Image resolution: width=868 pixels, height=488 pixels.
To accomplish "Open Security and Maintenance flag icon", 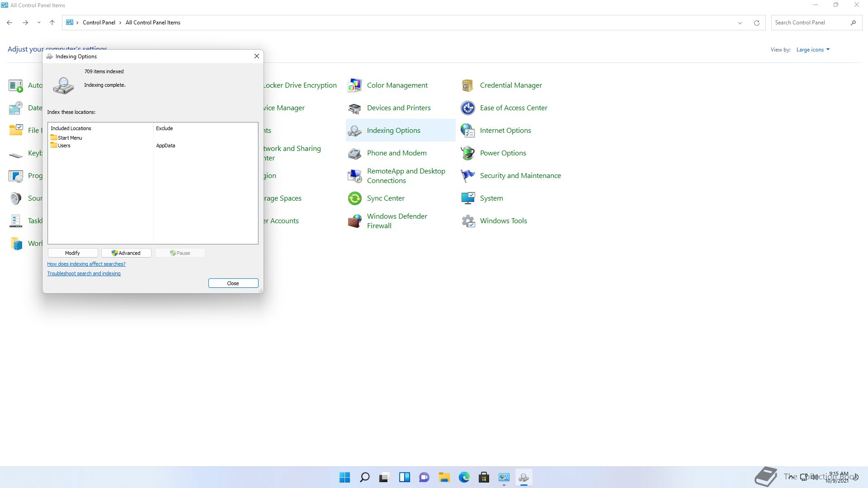I will tap(468, 176).
